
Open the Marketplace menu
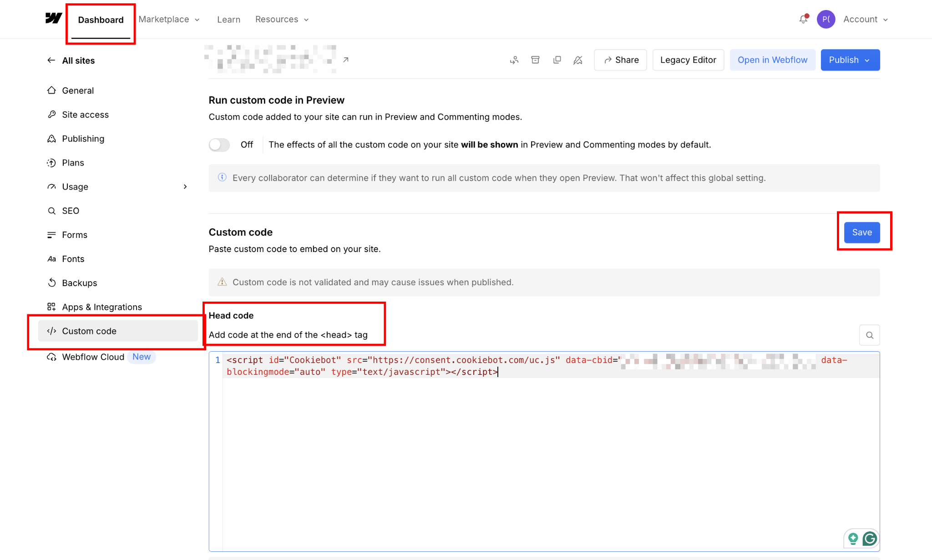click(169, 19)
